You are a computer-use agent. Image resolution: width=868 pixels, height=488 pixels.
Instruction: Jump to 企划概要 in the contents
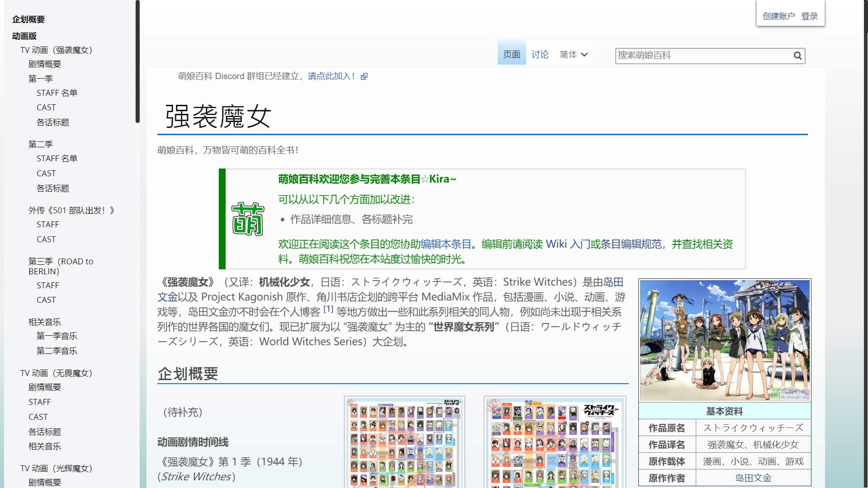click(x=28, y=19)
